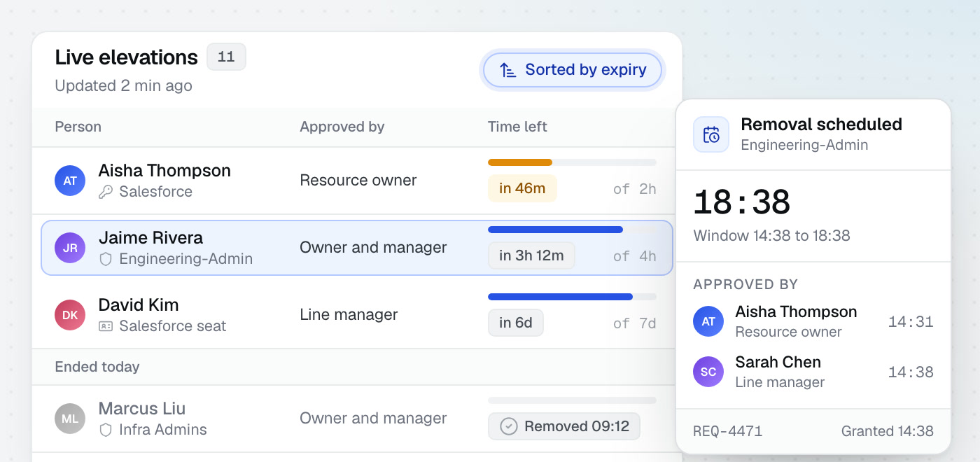
Task: Click the Live elevations heading
Action: 127,57
